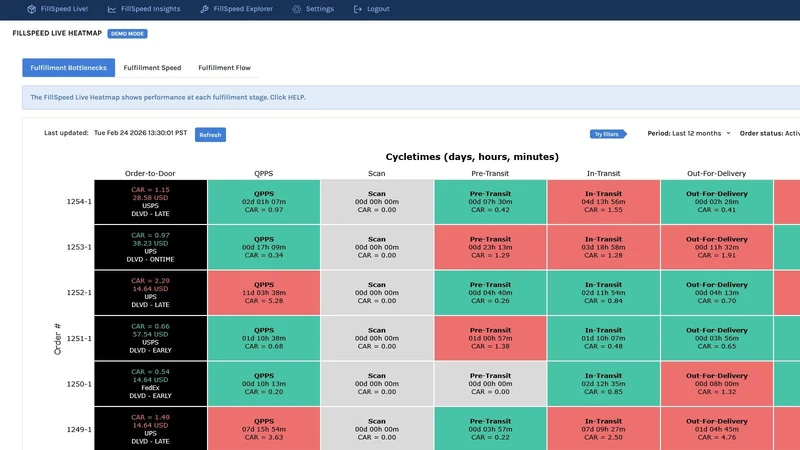
Task: Select order number 1252-1 label
Action: point(79,292)
